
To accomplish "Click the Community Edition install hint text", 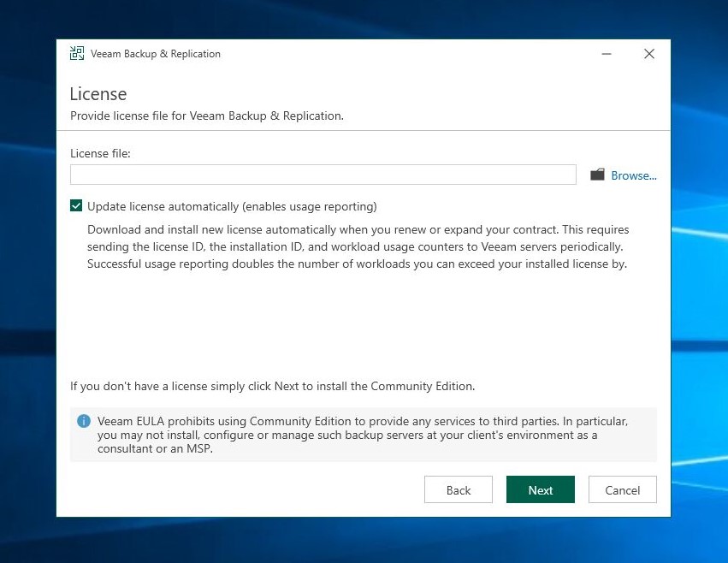I will pyautogui.click(x=273, y=387).
